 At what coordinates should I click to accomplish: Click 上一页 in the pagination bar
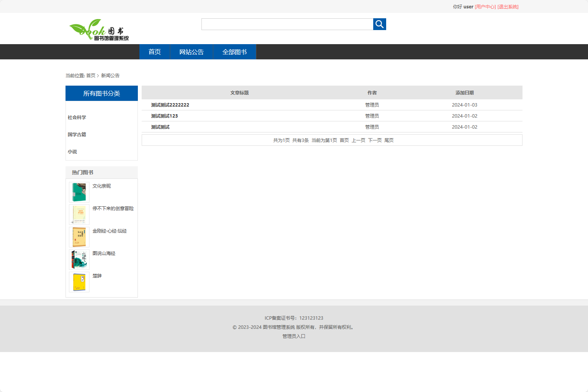pyautogui.click(x=358, y=140)
